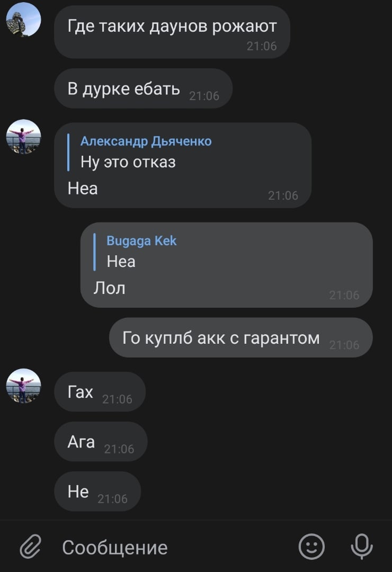Click the 'Александр Дьяченко' sender name
The image size is (392, 572).
pyautogui.click(x=146, y=141)
